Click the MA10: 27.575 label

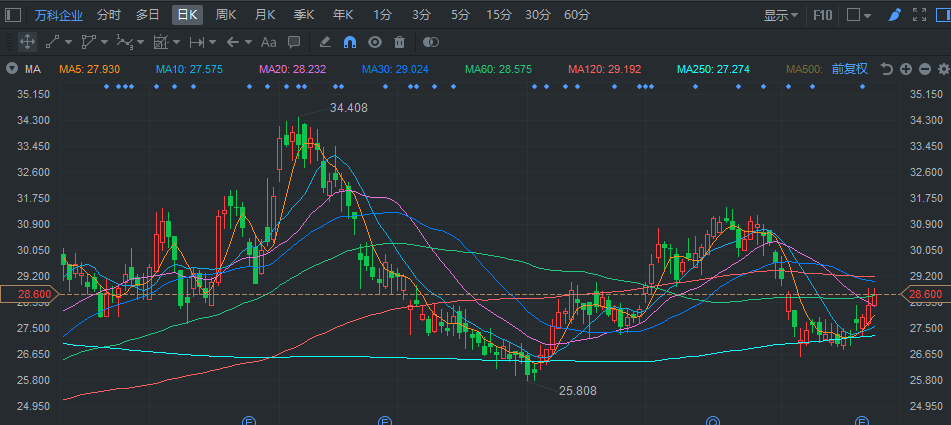(189, 69)
